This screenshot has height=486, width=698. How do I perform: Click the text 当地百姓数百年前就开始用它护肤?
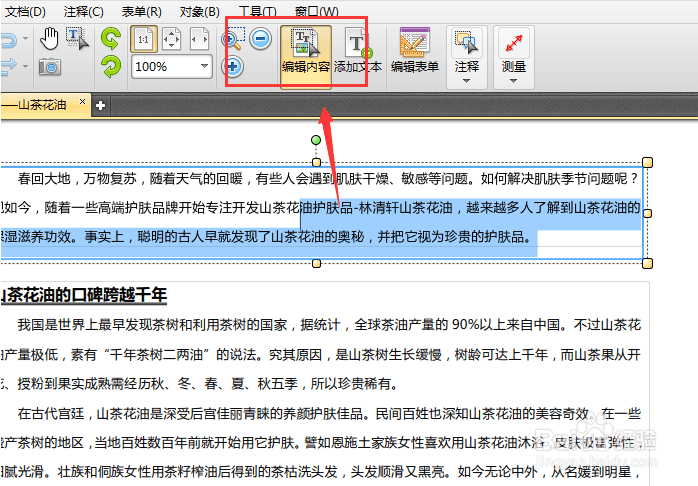(195, 443)
